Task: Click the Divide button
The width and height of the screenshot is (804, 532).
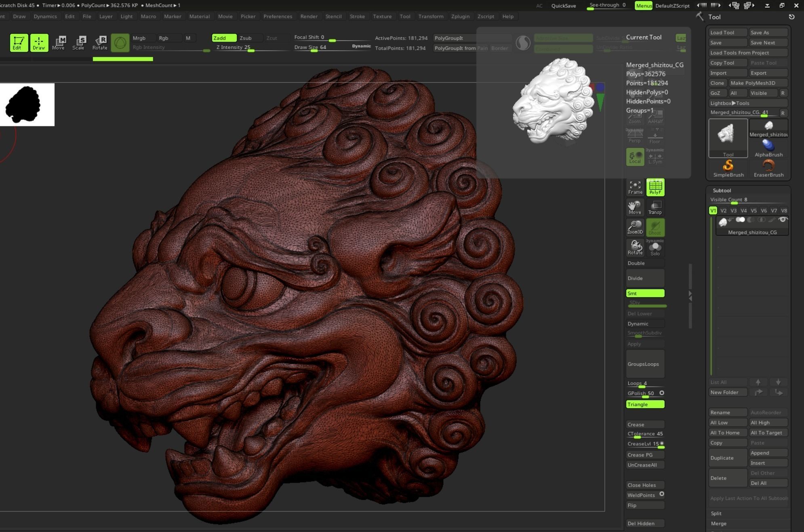Action: click(645, 278)
